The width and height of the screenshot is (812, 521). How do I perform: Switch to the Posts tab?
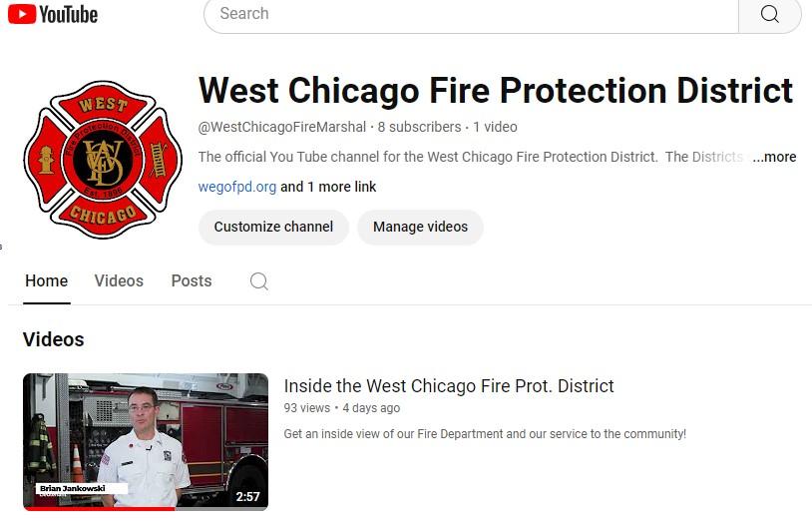point(192,280)
